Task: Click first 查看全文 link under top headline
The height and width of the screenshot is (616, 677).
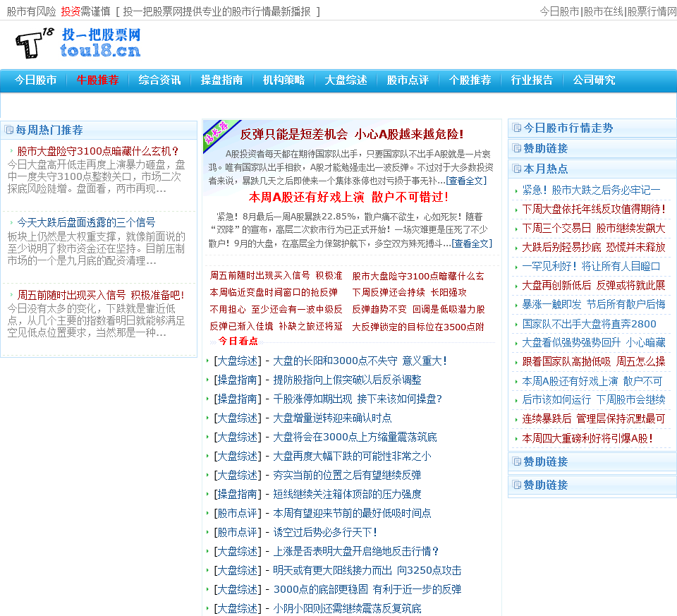Action: tap(466, 181)
